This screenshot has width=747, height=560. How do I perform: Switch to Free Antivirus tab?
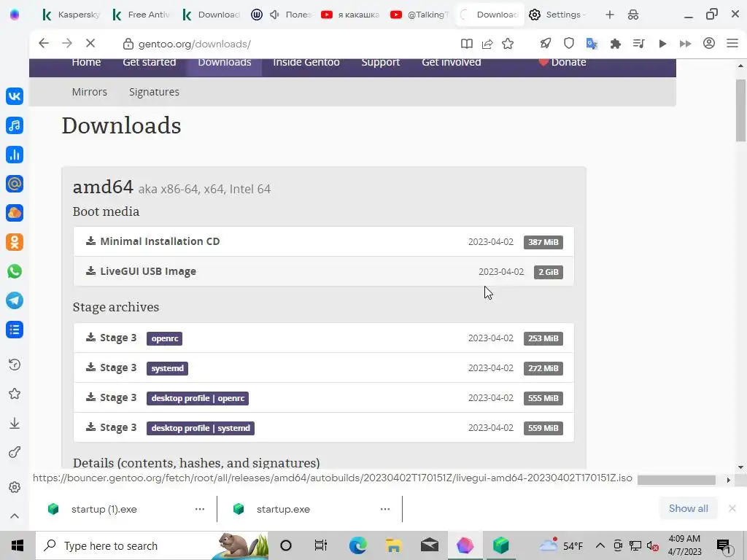click(x=142, y=15)
